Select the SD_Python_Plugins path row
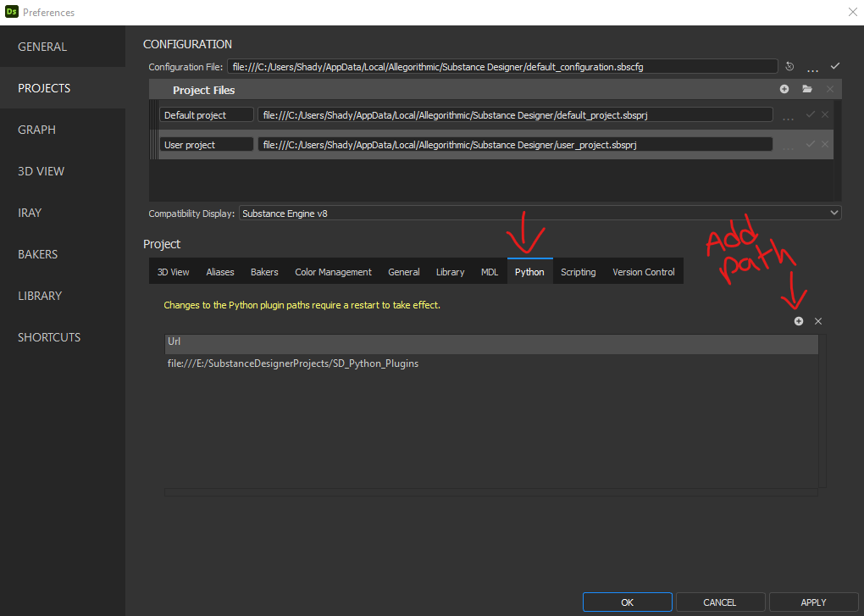Viewport: 864px width, 616px height. click(491, 363)
